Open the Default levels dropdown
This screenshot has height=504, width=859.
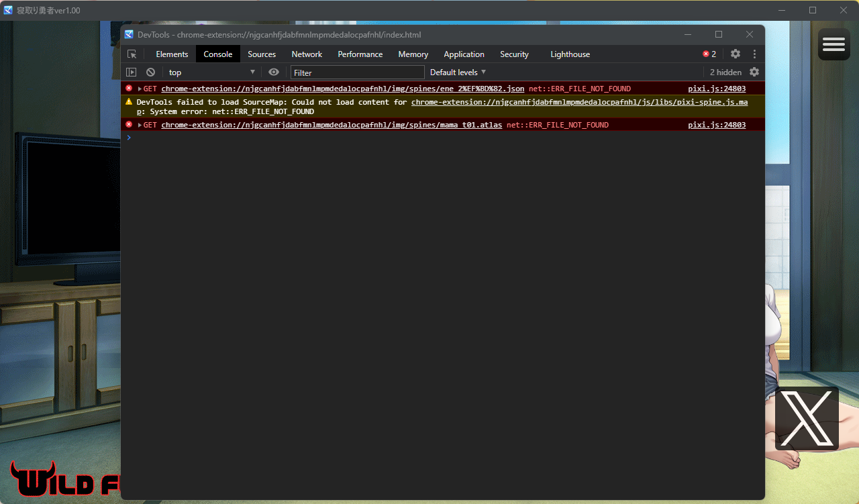(458, 72)
